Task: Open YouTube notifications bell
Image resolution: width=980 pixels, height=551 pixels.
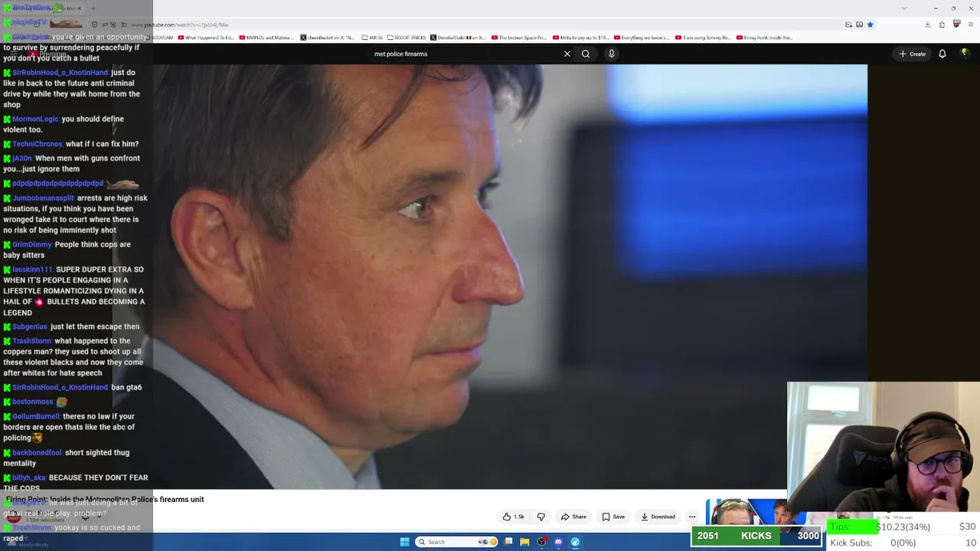Action: [942, 54]
